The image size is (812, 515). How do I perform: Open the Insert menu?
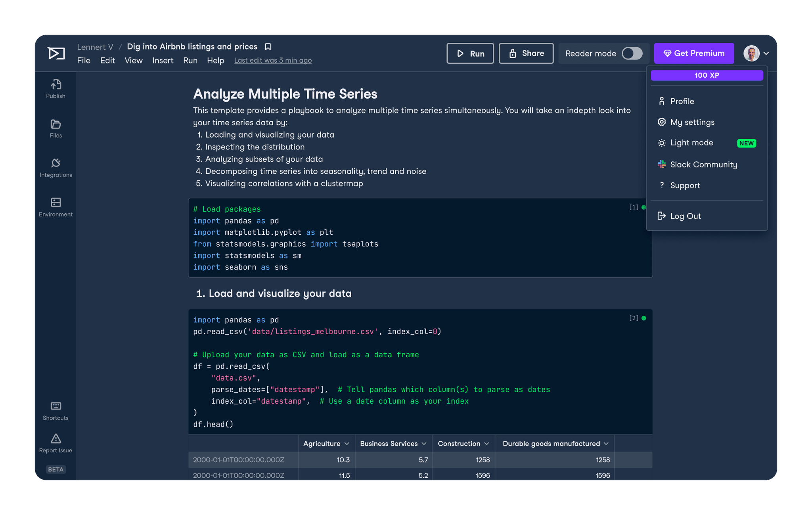click(x=163, y=60)
